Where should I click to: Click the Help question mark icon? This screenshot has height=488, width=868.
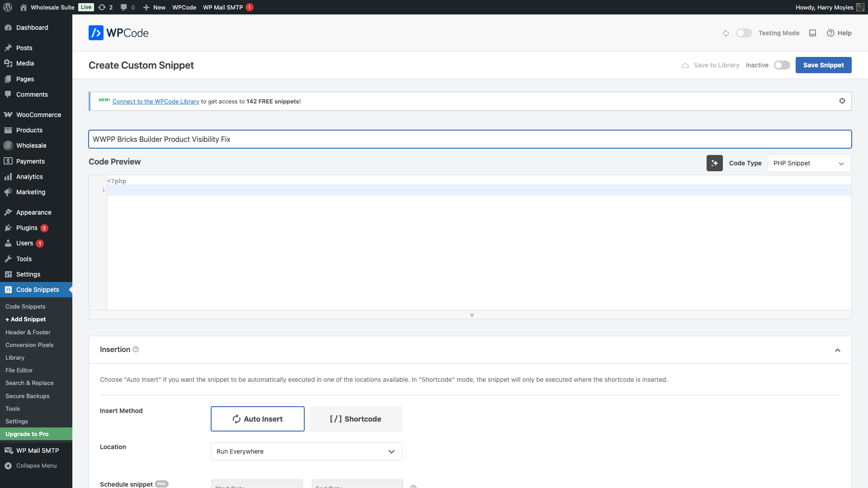[839, 33]
